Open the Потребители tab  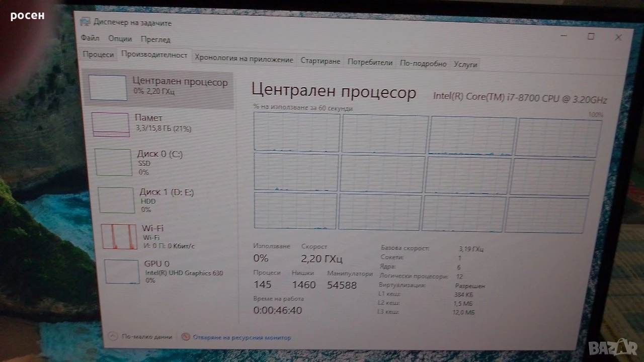(x=370, y=62)
